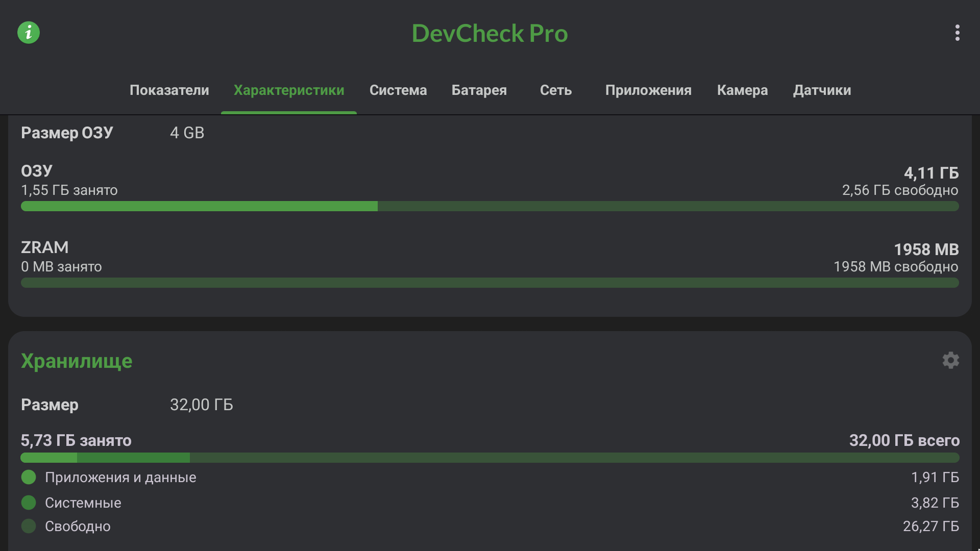Open the Система tab
Screen dimensions: 980x551
(x=398, y=90)
